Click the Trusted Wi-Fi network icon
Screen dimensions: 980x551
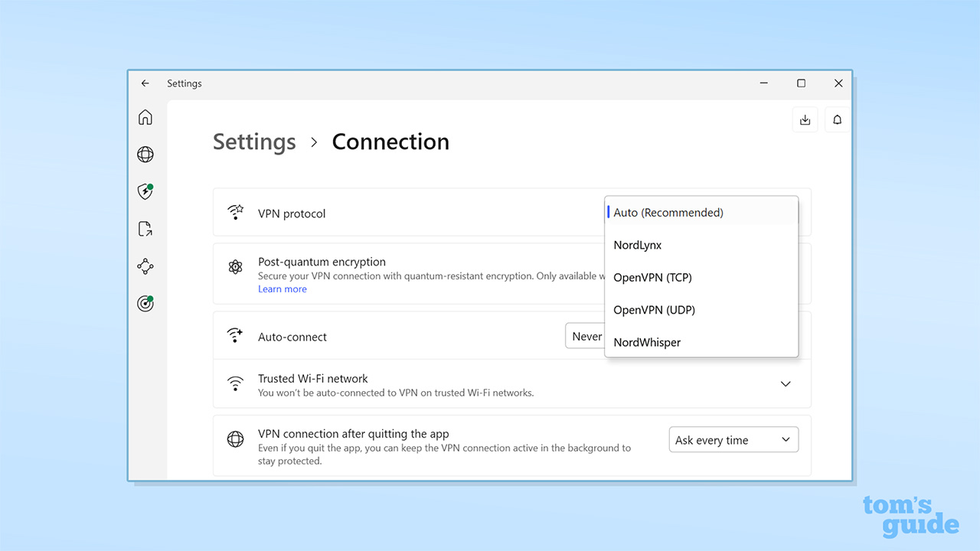[235, 384]
